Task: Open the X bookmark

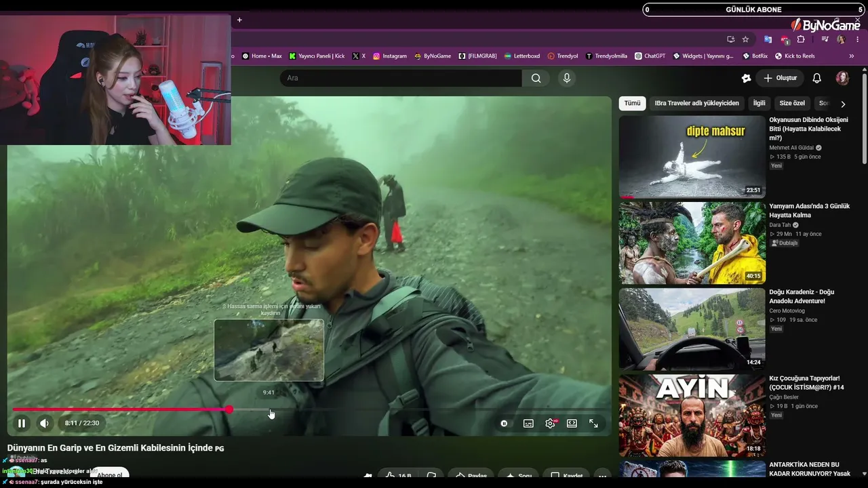Action: click(359, 56)
